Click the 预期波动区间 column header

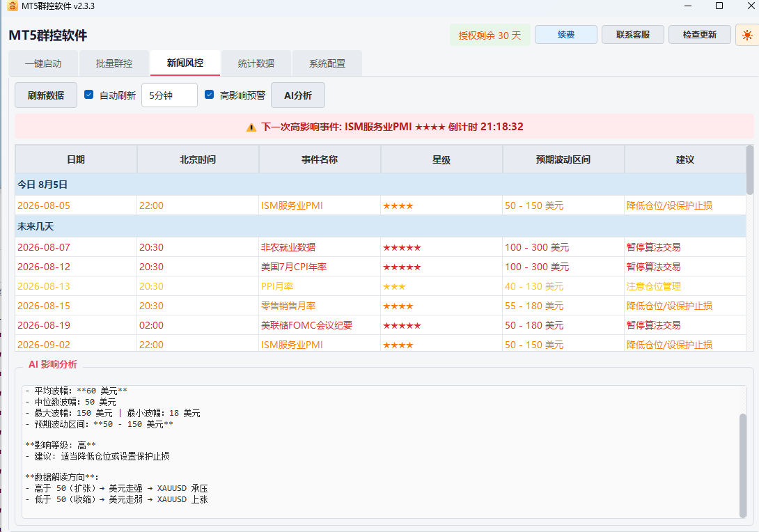563,159
